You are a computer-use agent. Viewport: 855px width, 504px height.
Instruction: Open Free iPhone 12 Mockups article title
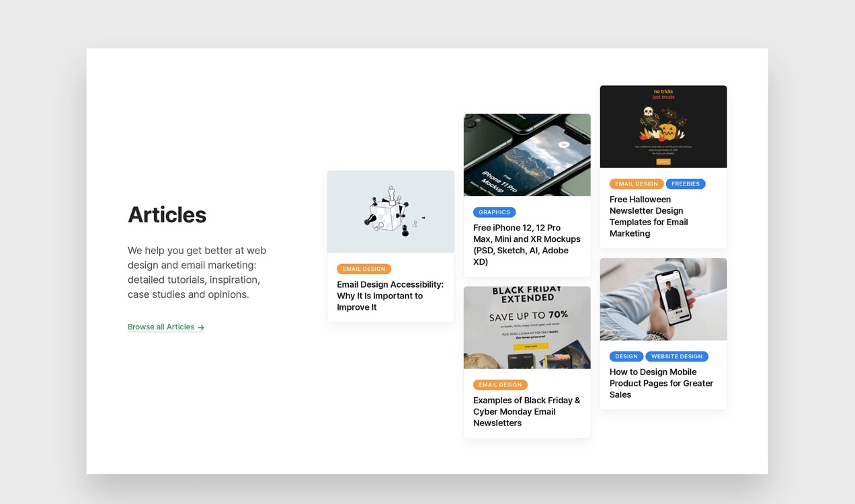pos(527,245)
